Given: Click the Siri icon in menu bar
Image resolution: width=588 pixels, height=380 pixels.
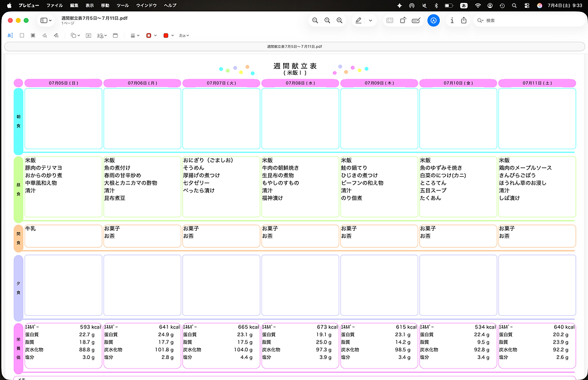Looking at the screenshot, I should click(x=539, y=5).
